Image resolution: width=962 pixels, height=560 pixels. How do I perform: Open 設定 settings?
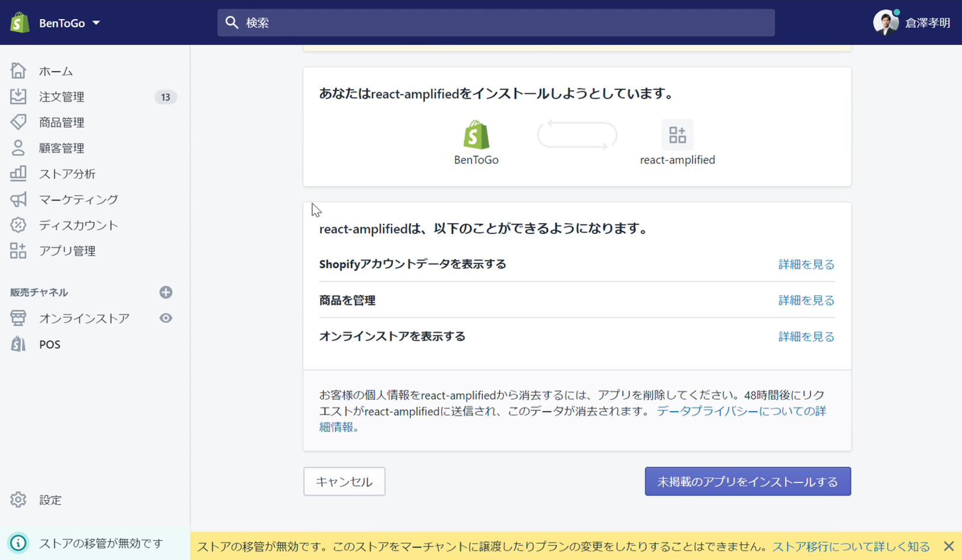(x=50, y=500)
